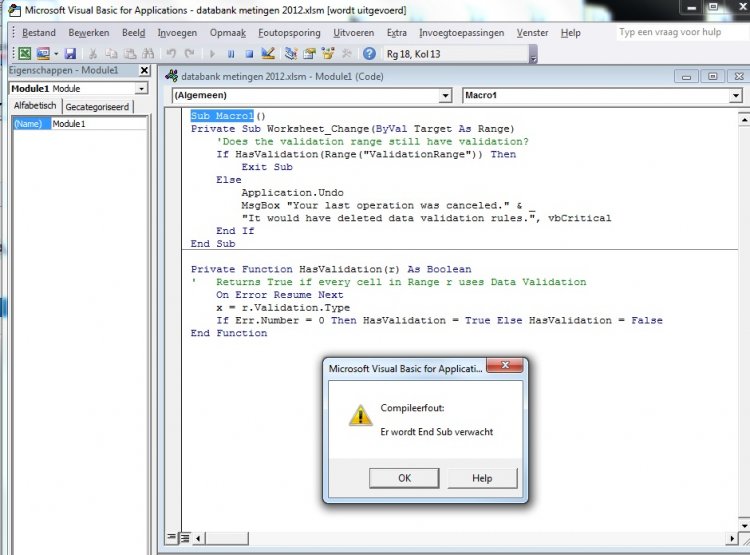Click OK in the Compileerfout dialog

pyautogui.click(x=404, y=478)
